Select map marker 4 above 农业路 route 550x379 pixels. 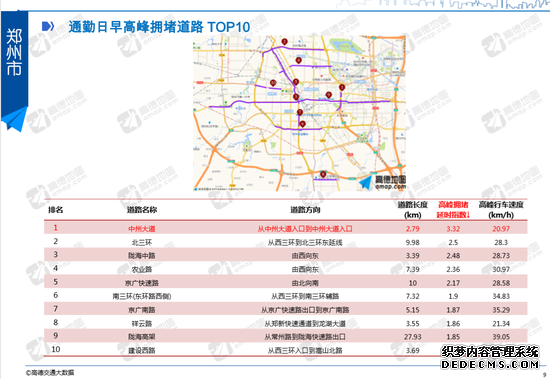pos(299,60)
